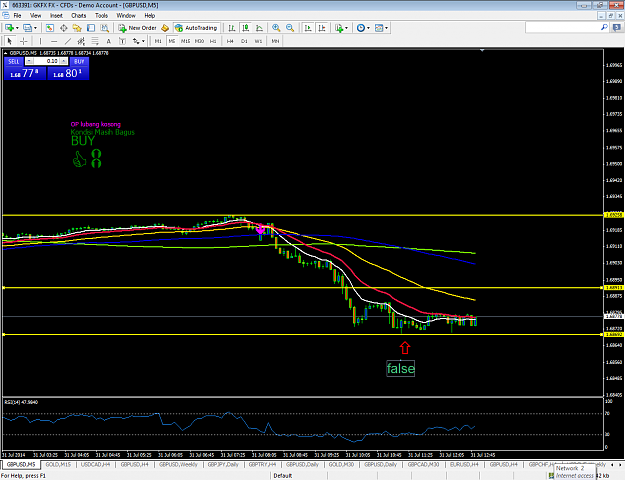Select the Text tool labeled A

108,41
